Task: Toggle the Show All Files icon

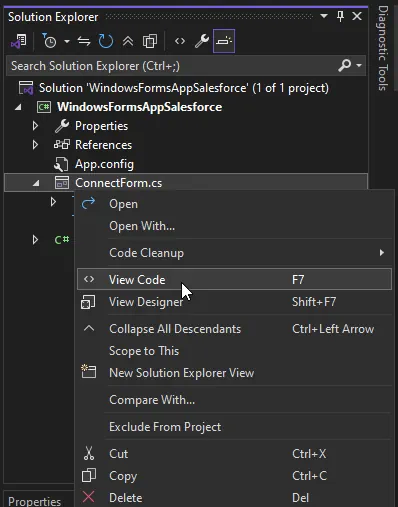Action: click(150, 41)
